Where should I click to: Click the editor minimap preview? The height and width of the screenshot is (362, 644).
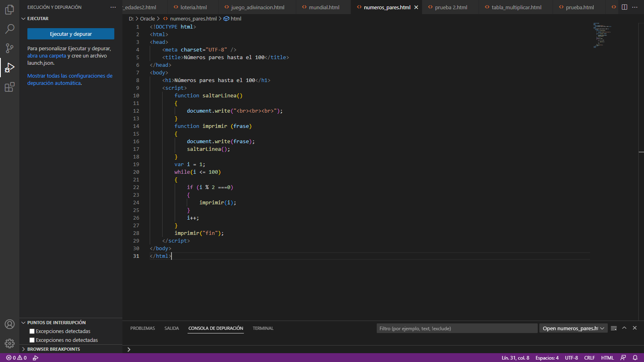point(602,35)
